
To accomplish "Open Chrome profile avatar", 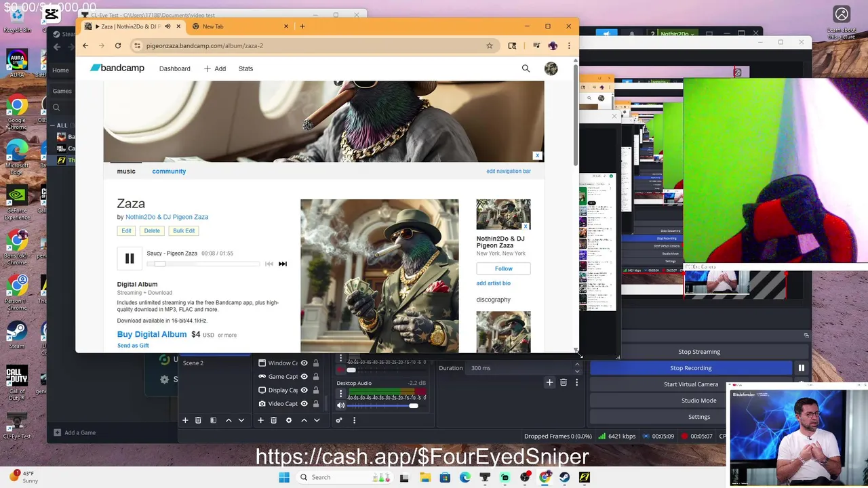I will [x=553, y=45].
